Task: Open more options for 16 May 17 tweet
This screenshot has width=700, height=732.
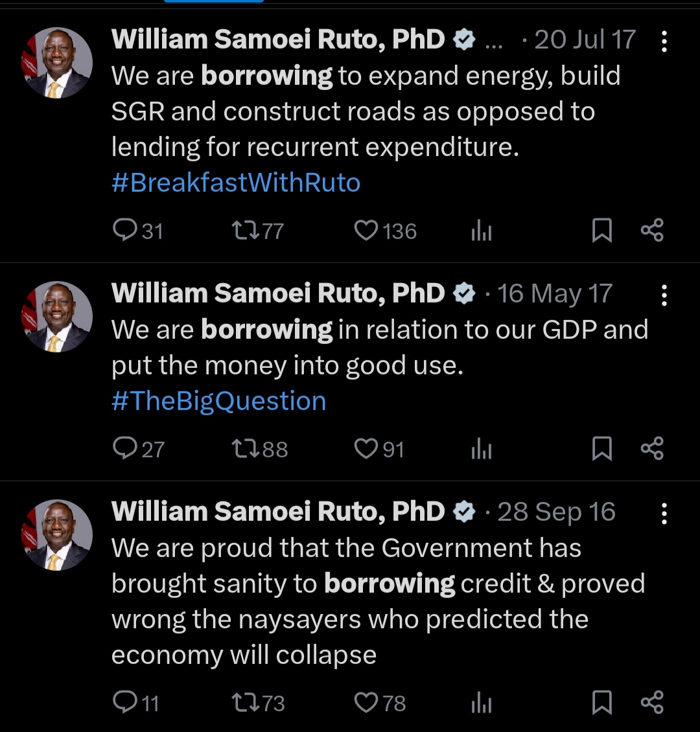Action: coord(664,295)
